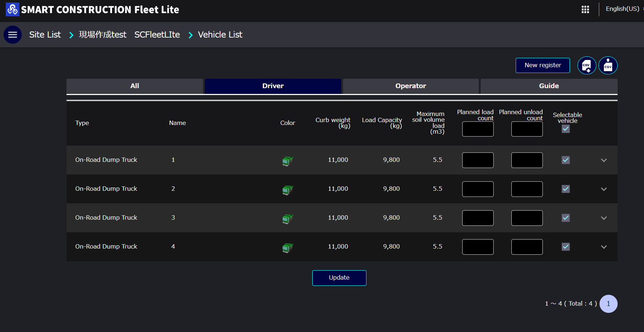Click the Vehicle List breadcrumb
The image size is (644, 332).
pyautogui.click(x=220, y=35)
